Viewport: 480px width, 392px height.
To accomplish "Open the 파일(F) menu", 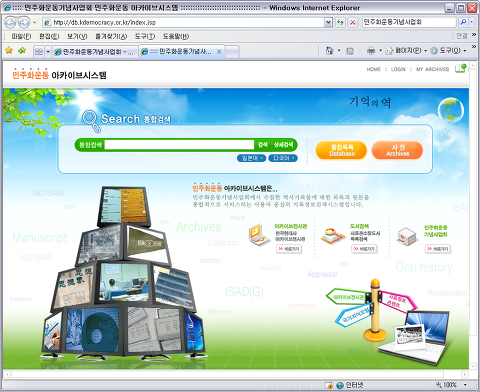I will tap(21, 36).
